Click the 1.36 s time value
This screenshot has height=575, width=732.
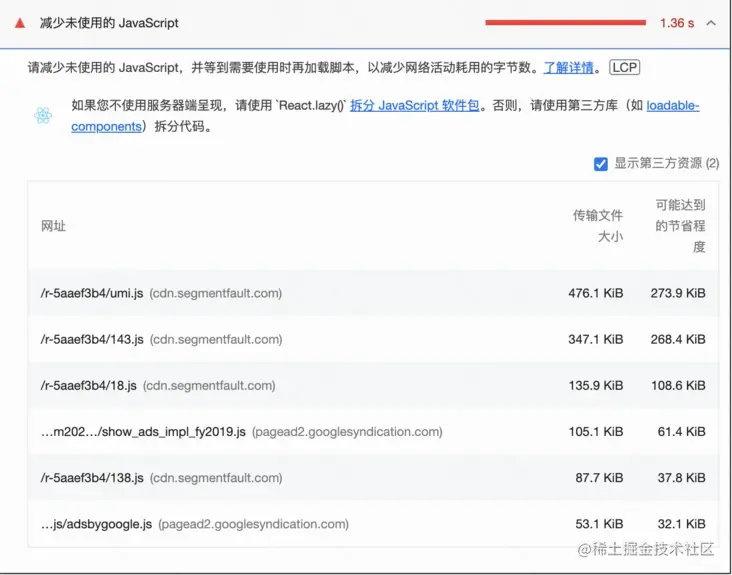point(677,23)
